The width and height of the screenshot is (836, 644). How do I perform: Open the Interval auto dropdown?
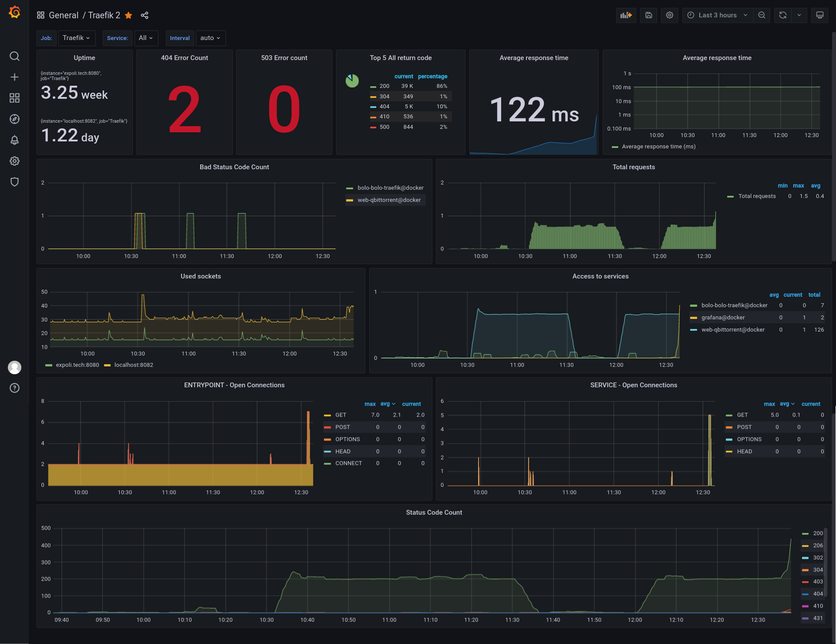tap(210, 38)
